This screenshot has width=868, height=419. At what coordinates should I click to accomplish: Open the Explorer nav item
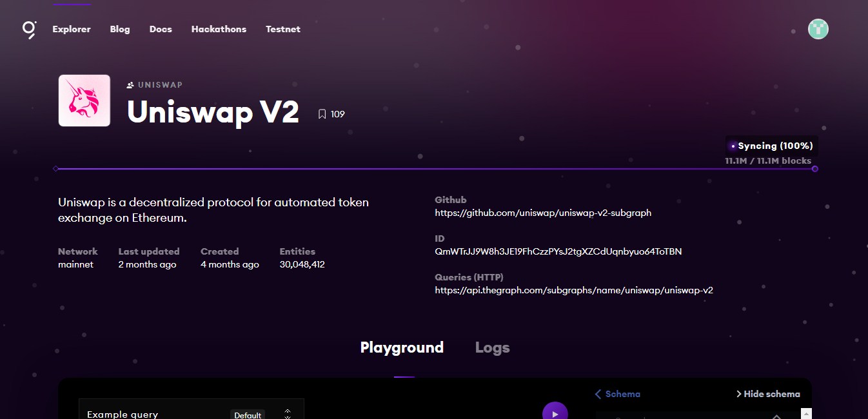tap(72, 29)
